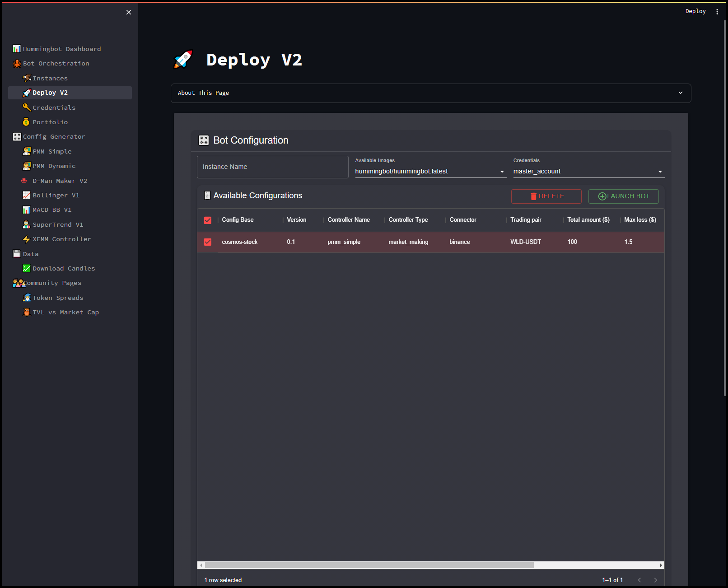This screenshot has width=728, height=588.
Task: Click the horizontal scrollbar under the table
Action: click(369, 565)
